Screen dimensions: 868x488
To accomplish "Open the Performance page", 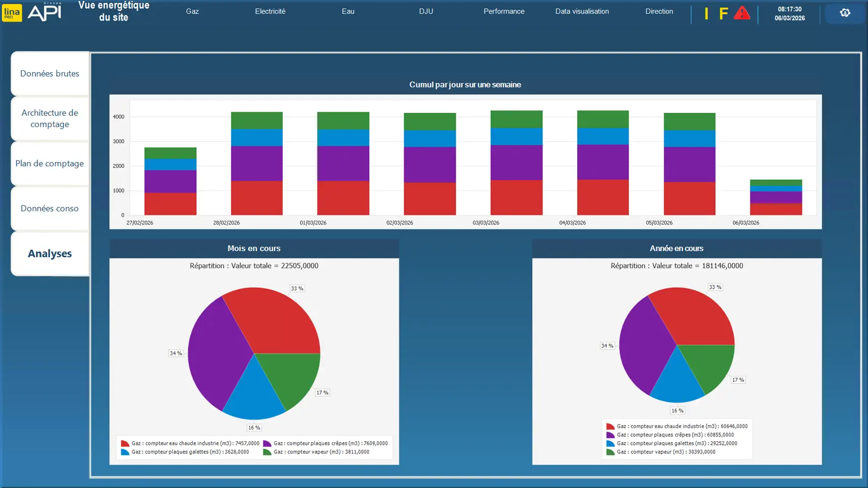I will tap(504, 11).
